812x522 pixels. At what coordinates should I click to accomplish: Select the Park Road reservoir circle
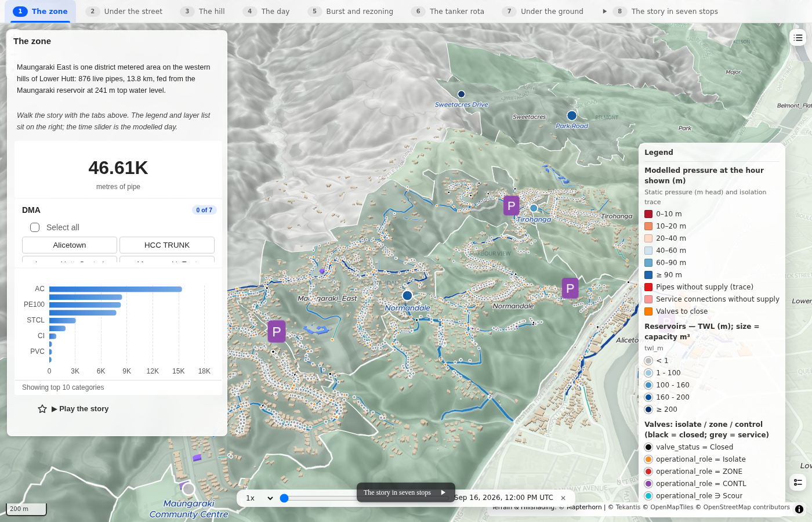[572, 115]
